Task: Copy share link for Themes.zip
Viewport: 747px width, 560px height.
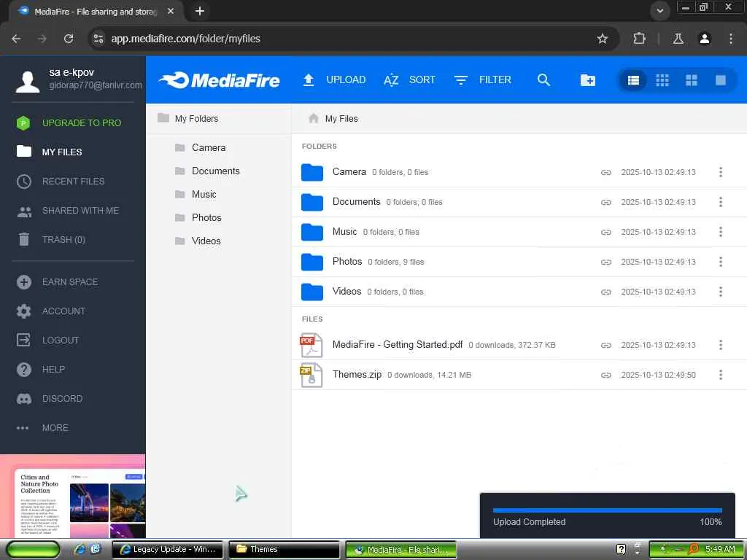Action: pyautogui.click(x=606, y=376)
